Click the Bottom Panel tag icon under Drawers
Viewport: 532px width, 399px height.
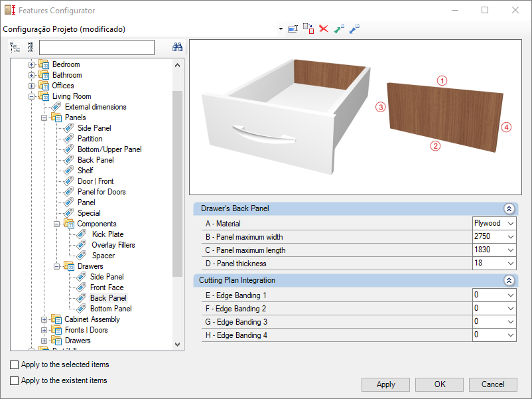(82, 309)
